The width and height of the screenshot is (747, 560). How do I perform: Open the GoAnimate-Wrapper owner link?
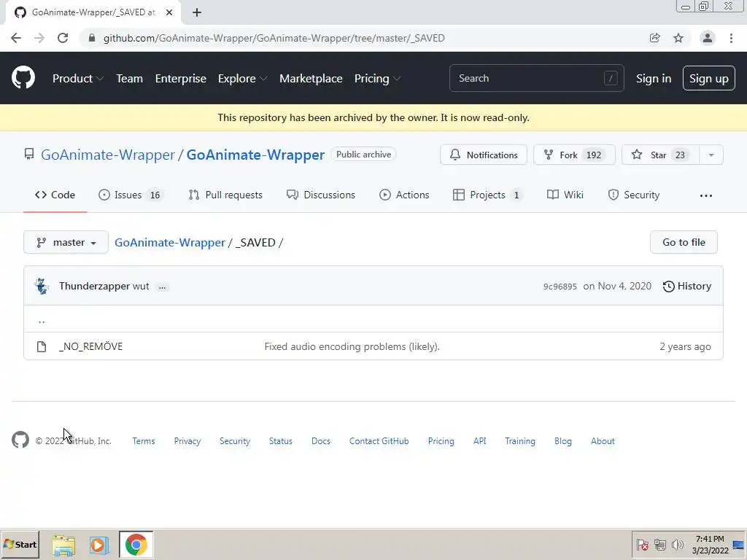(108, 155)
